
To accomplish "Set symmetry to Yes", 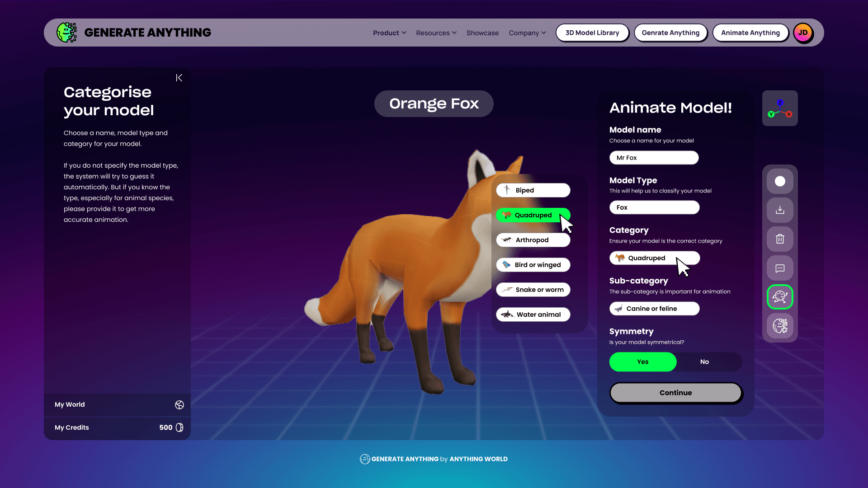I will click(x=642, y=362).
